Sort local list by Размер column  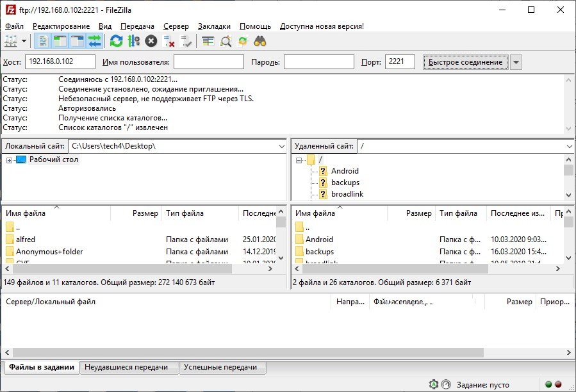click(x=136, y=213)
